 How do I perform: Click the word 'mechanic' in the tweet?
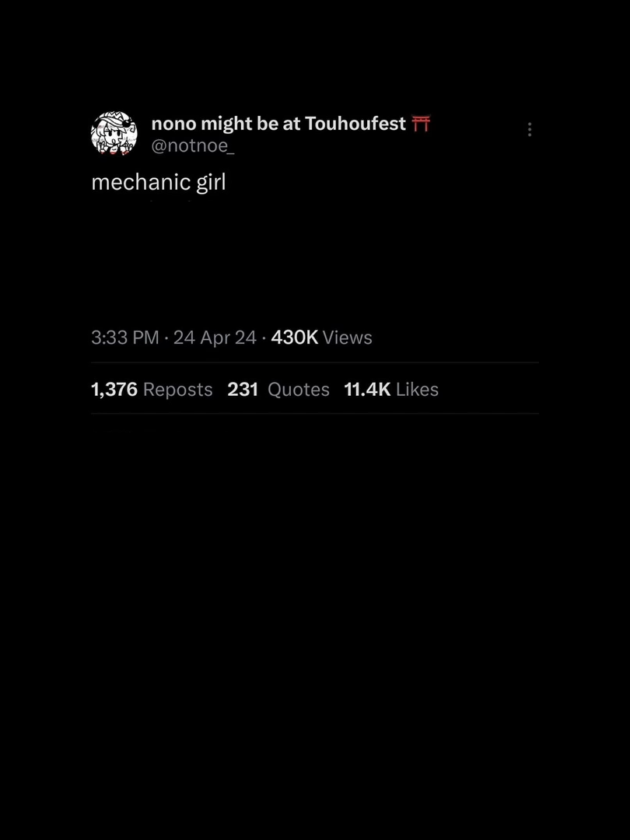point(142,183)
